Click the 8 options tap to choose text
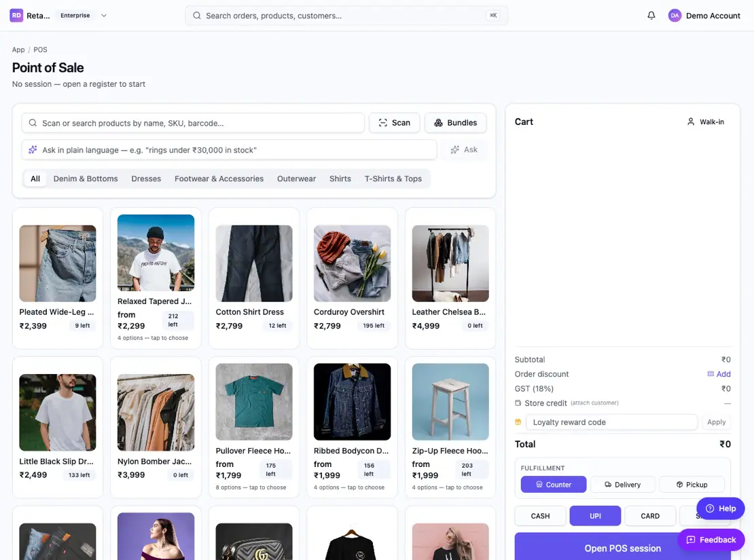This screenshot has height=560, width=754. click(251, 487)
